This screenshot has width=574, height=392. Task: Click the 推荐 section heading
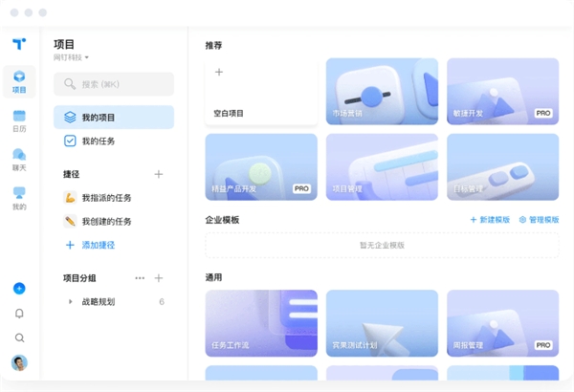pyautogui.click(x=213, y=45)
